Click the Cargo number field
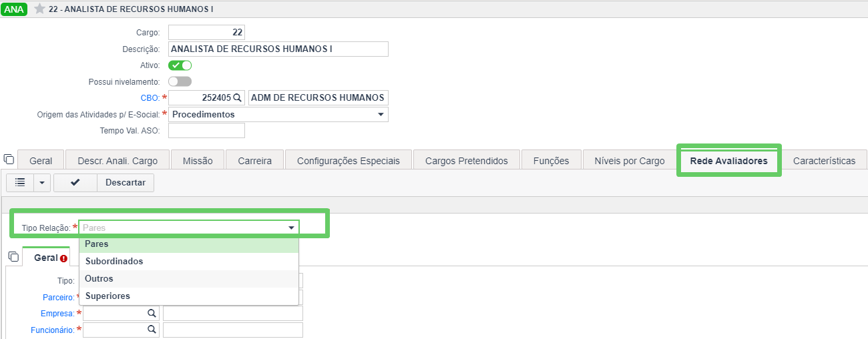This screenshot has height=339, width=868. click(206, 32)
